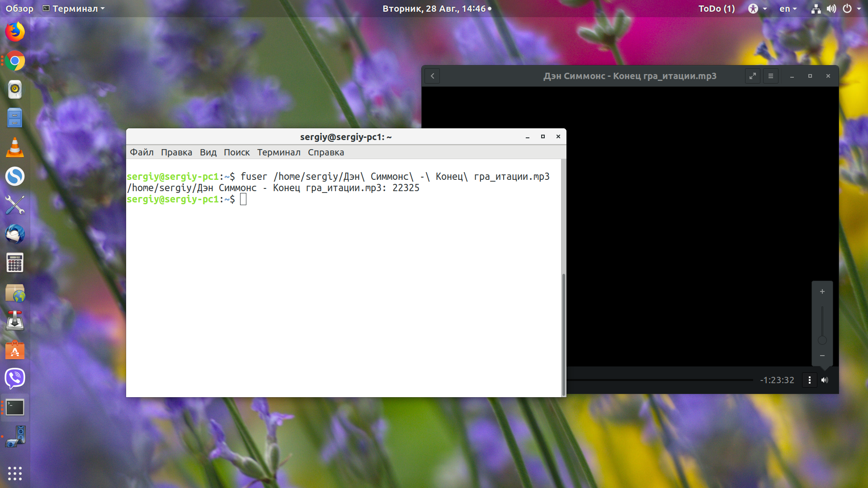
Task: Open VLC media player in dock
Action: coord(15,147)
